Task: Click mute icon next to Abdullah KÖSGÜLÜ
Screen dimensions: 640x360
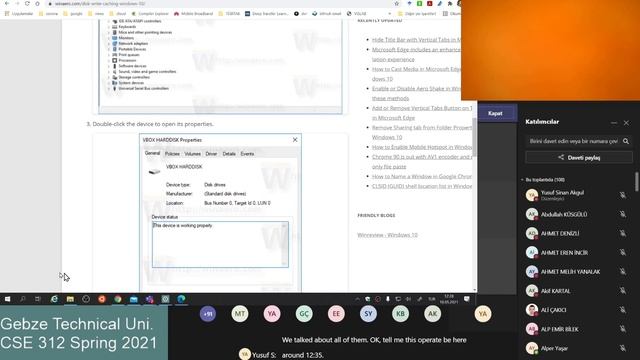Action: click(x=622, y=214)
